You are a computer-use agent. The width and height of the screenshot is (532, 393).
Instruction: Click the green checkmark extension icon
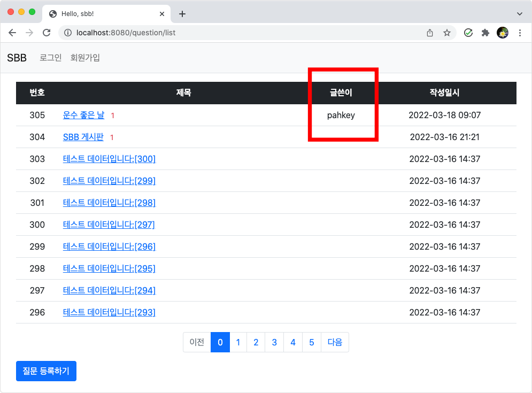pos(468,33)
